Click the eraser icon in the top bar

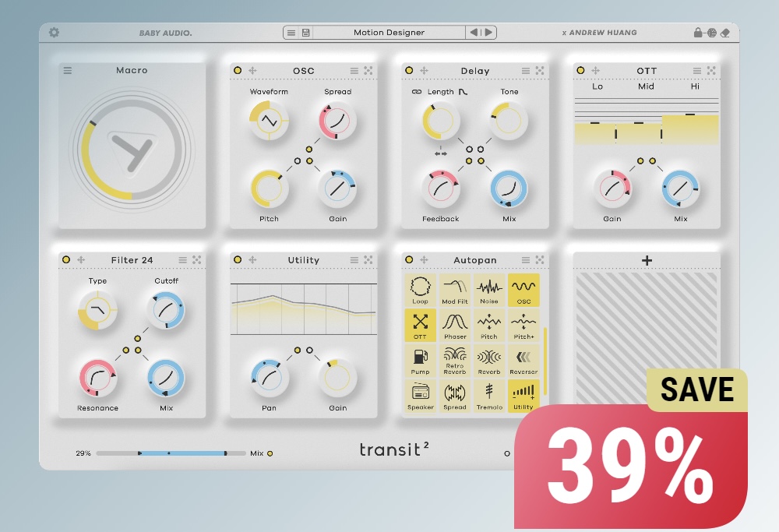click(724, 33)
